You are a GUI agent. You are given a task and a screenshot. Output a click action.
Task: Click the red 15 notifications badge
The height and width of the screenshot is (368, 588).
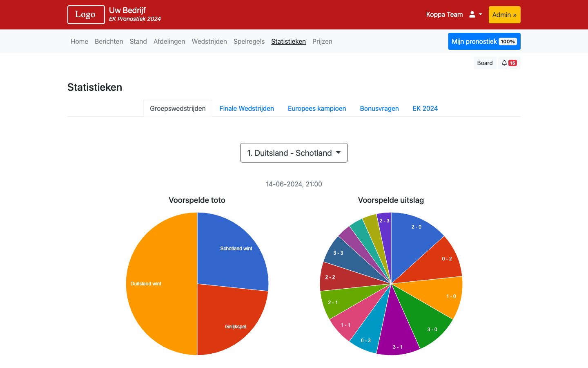512,63
